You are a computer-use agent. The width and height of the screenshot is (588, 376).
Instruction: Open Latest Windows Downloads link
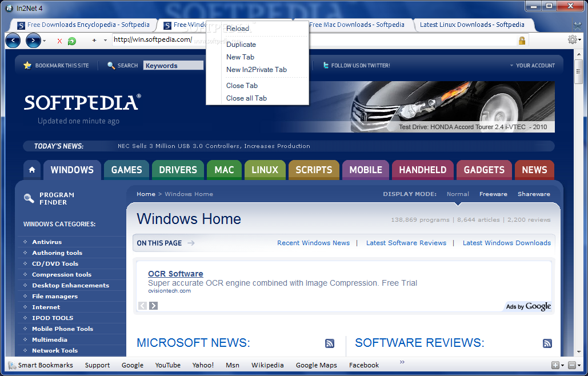507,243
